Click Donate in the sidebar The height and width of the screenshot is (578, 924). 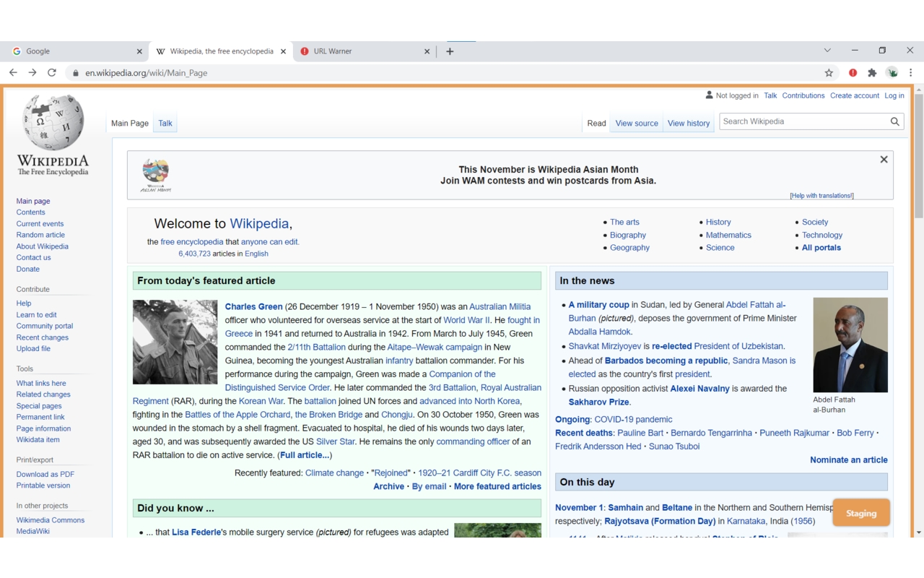point(28,269)
